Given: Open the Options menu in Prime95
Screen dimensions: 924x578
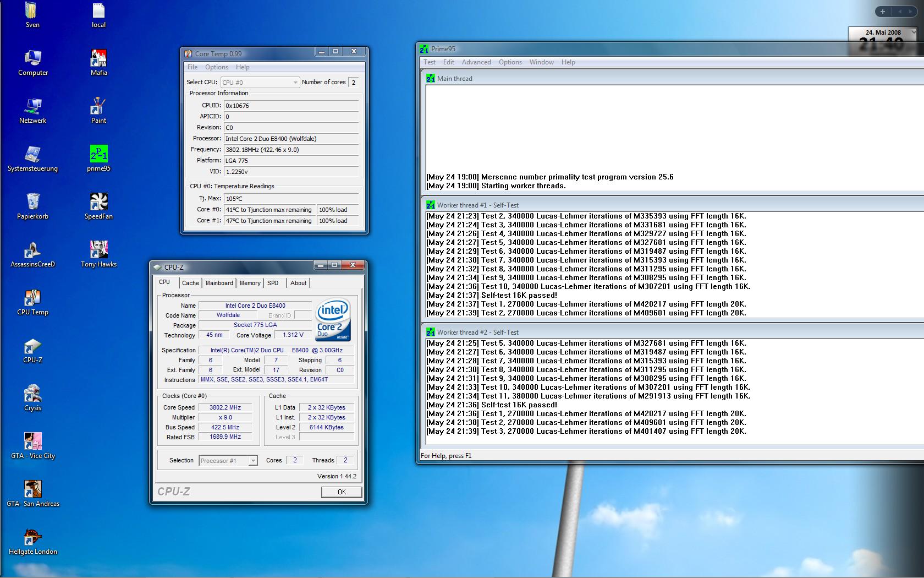Looking at the screenshot, I should tap(510, 62).
